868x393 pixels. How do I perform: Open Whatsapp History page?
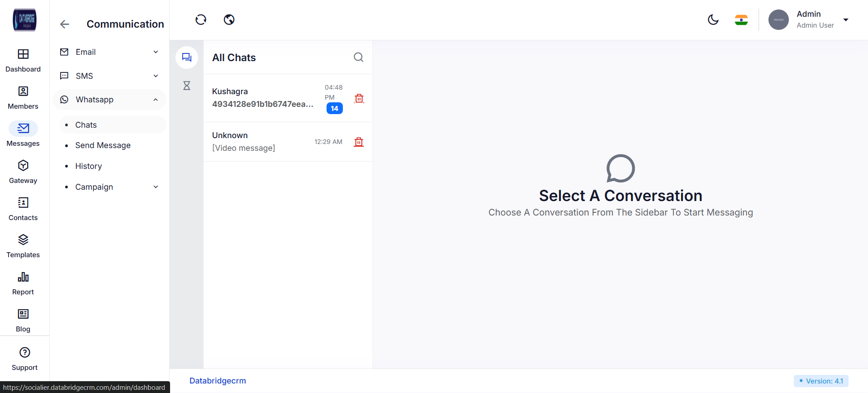(89, 166)
